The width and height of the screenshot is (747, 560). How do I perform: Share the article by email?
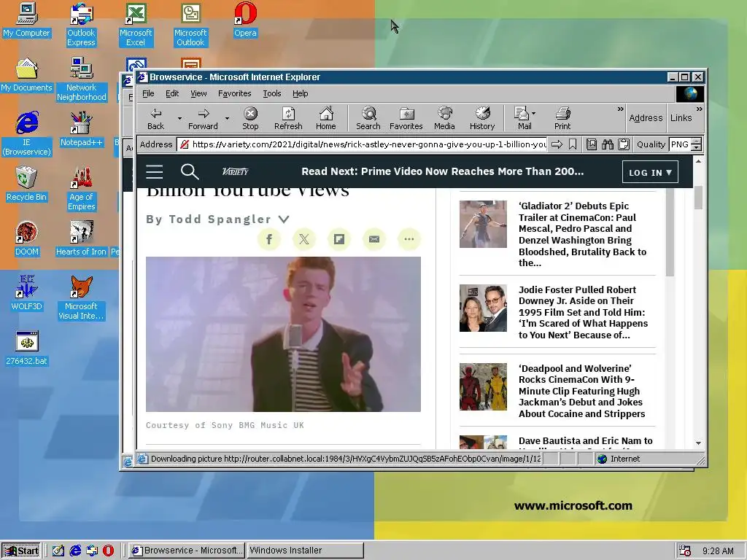click(x=374, y=239)
